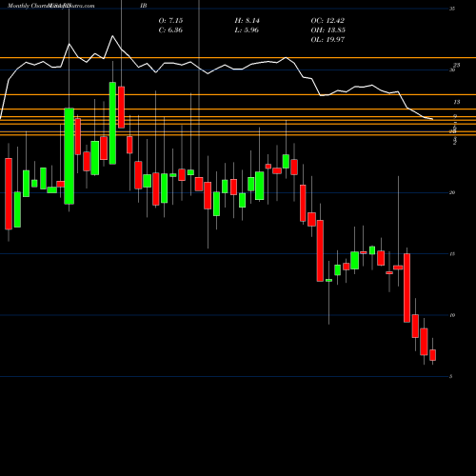
Task: Select the low price value L: 5.96
Action: click(x=247, y=30)
